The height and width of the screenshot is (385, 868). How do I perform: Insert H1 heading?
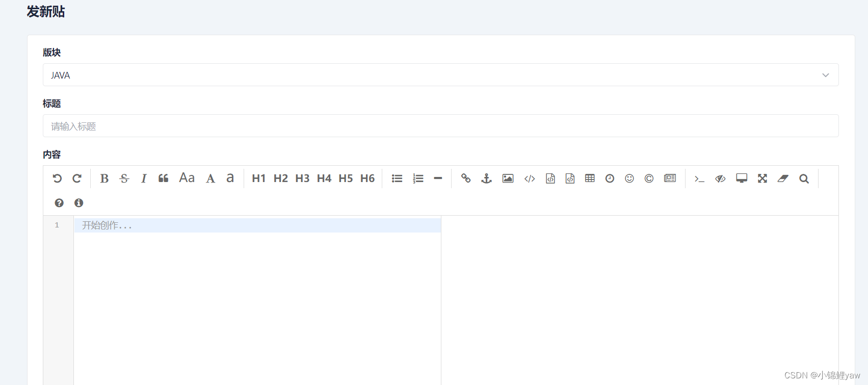point(259,178)
